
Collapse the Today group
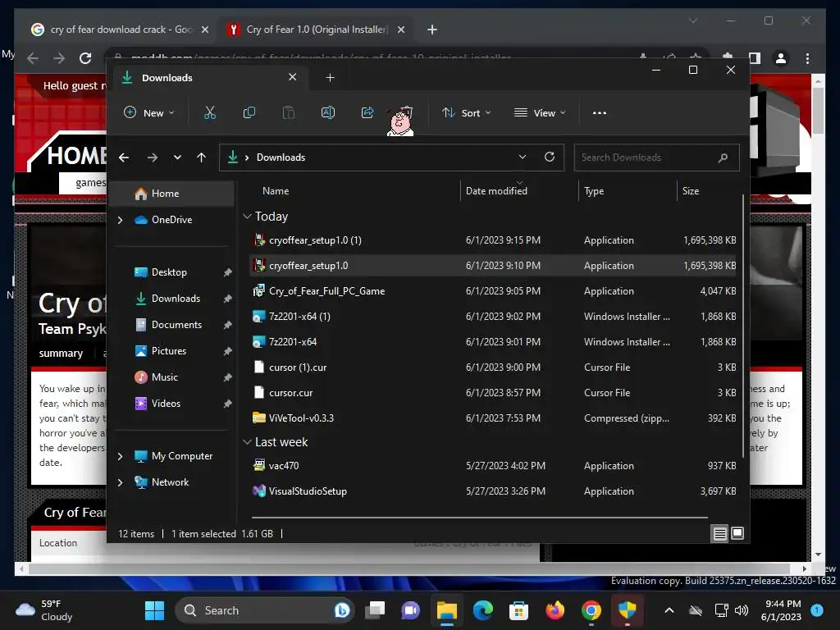pyautogui.click(x=247, y=217)
